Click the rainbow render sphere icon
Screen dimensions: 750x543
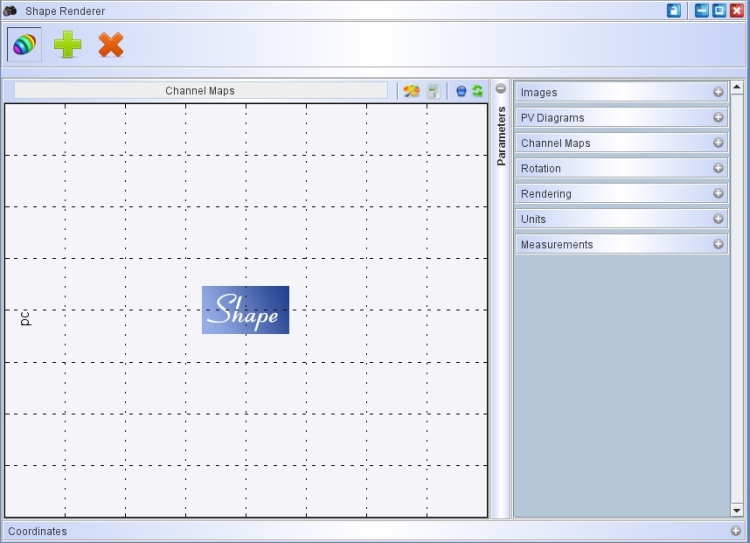[x=24, y=44]
